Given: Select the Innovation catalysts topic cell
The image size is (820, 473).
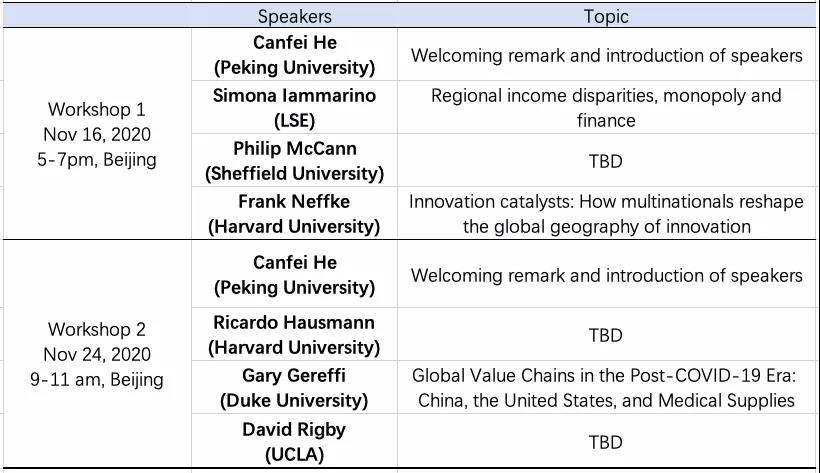Looking at the screenshot, I should (x=606, y=213).
